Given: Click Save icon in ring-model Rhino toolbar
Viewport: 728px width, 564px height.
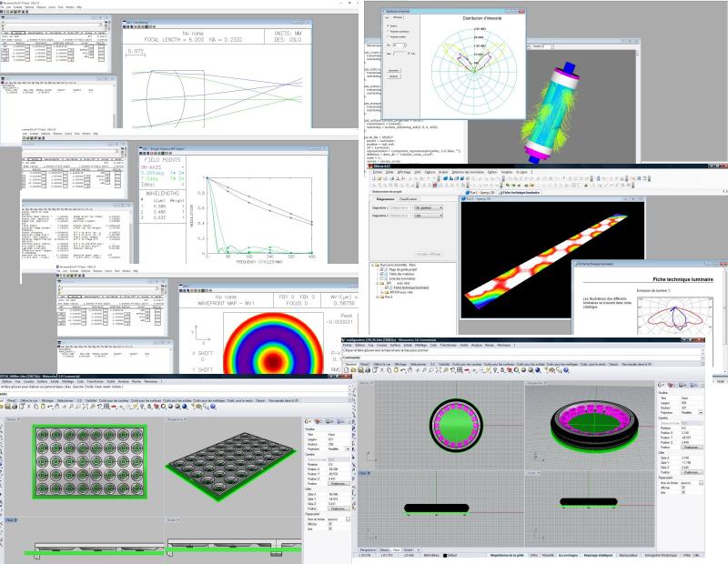Looking at the screenshot, I should (360, 370).
